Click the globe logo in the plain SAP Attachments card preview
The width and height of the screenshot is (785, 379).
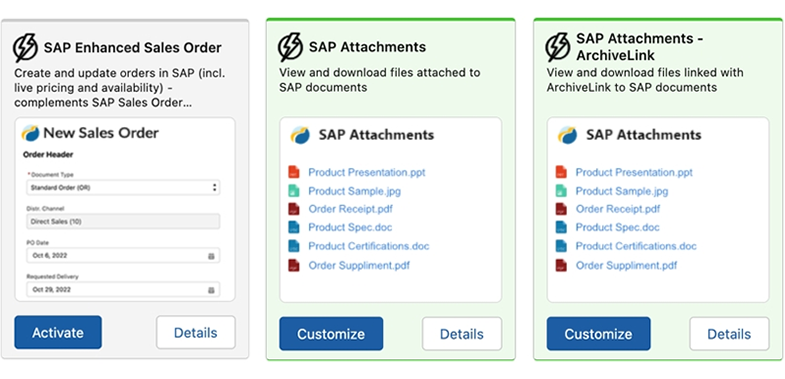coord(300,135)
